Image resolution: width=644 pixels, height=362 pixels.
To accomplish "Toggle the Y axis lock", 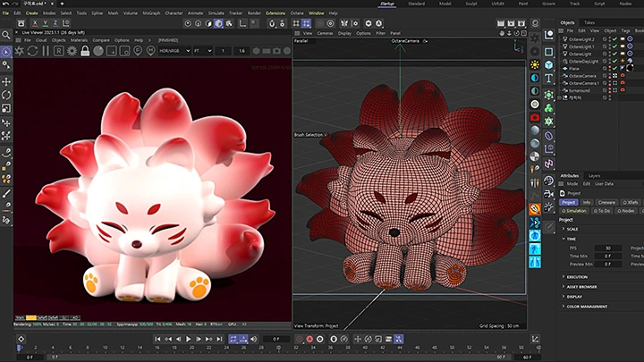I will [46, 23].
